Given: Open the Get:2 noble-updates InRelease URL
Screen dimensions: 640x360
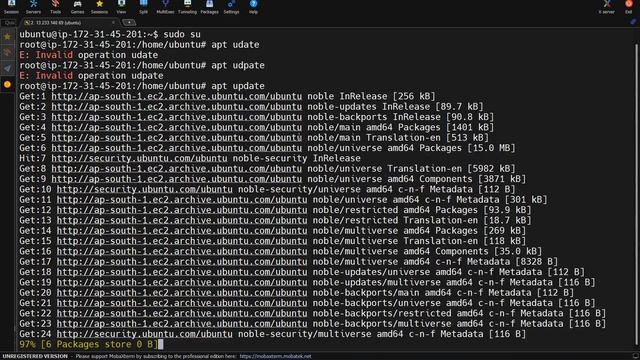Looking at the screenshot, I should coord(176,107).
